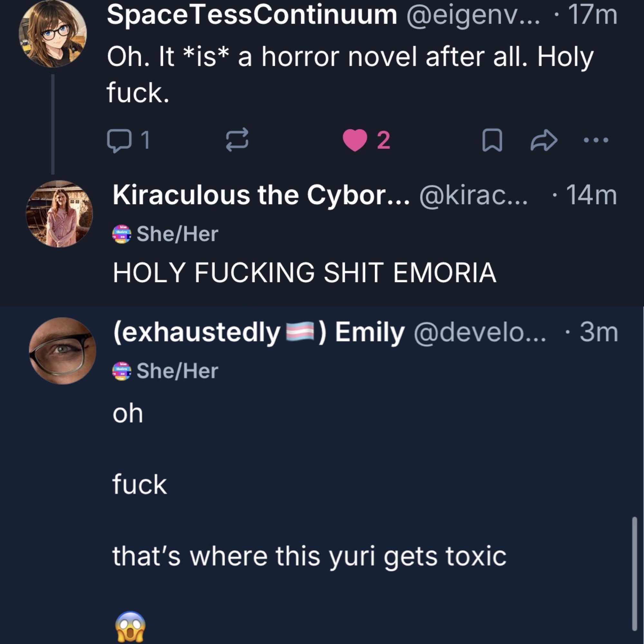644x644 pixels.
Task: Click the SpaceTessContinuum display name
Action: (252, 15)
